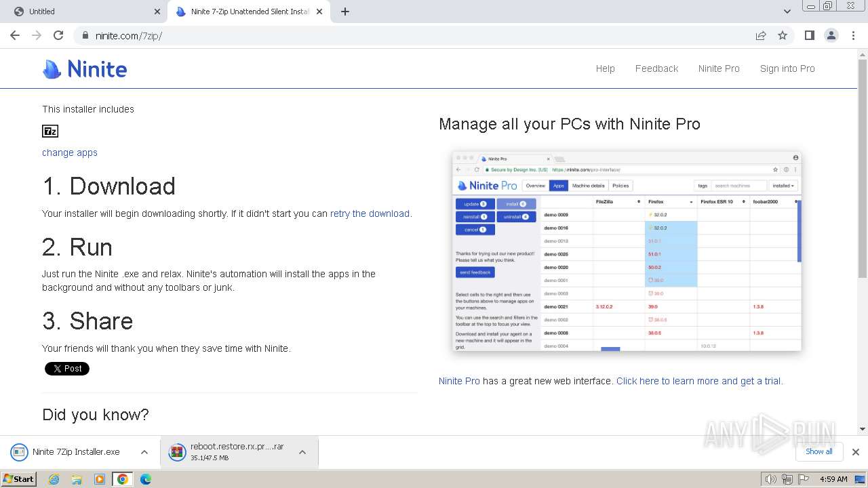Open volume control in system tray
This screenshot has width=868, height=488.
click(x=771, y=479)
